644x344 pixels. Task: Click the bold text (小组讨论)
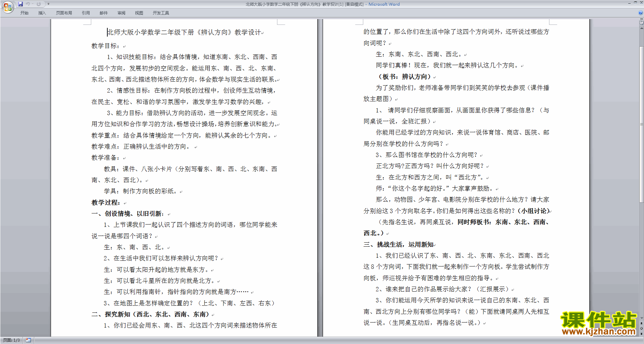tap(534, 211)
